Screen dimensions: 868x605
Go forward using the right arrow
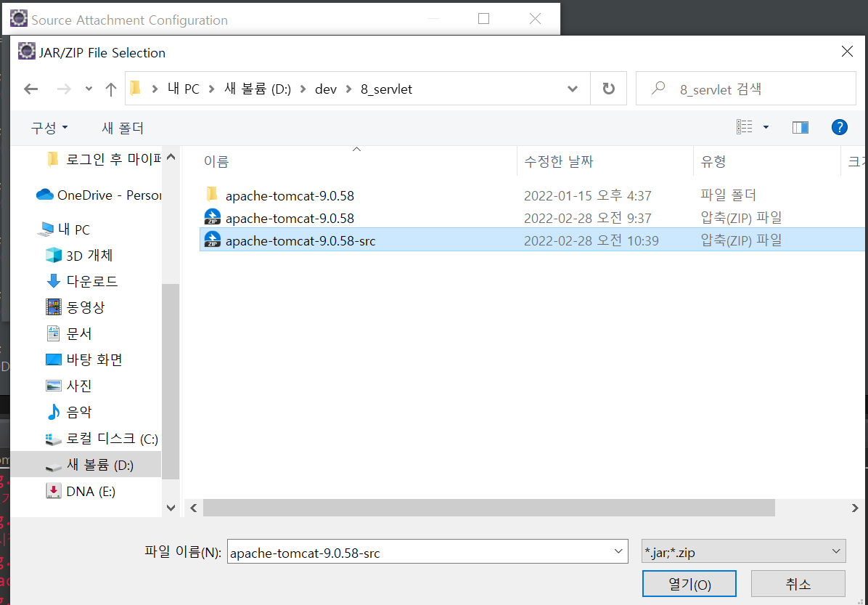(x=64, y=89)
